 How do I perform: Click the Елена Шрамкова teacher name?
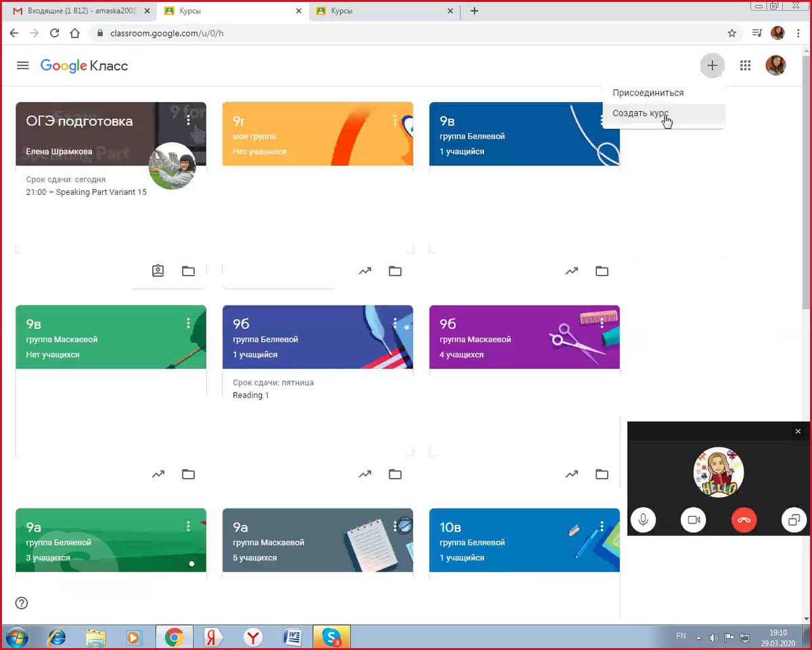(58, 152)
